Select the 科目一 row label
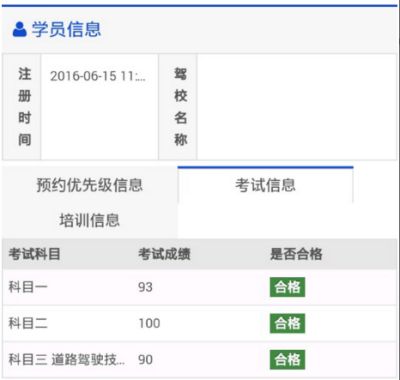 click(28, 287)
